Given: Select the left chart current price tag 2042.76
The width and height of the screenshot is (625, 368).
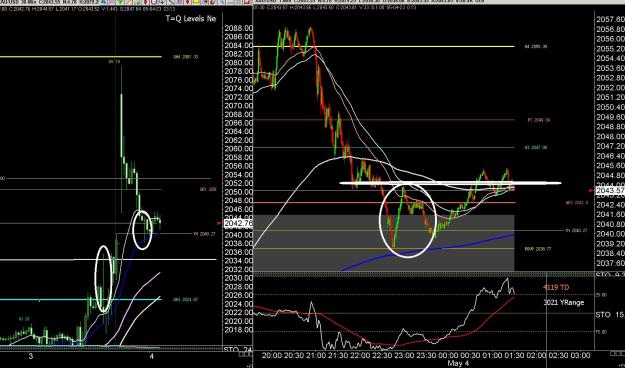Looking at the screenshot, I should pos(238,224).
